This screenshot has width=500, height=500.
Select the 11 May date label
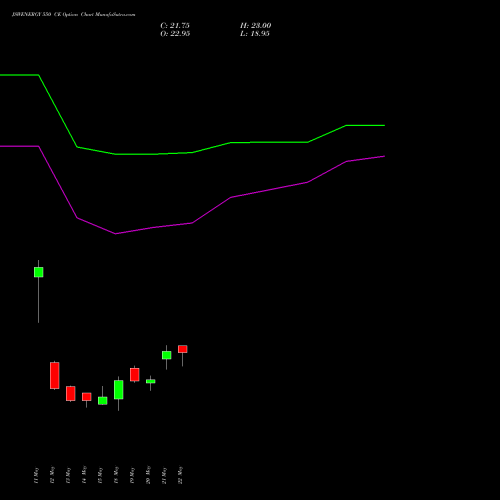(36, 475)
